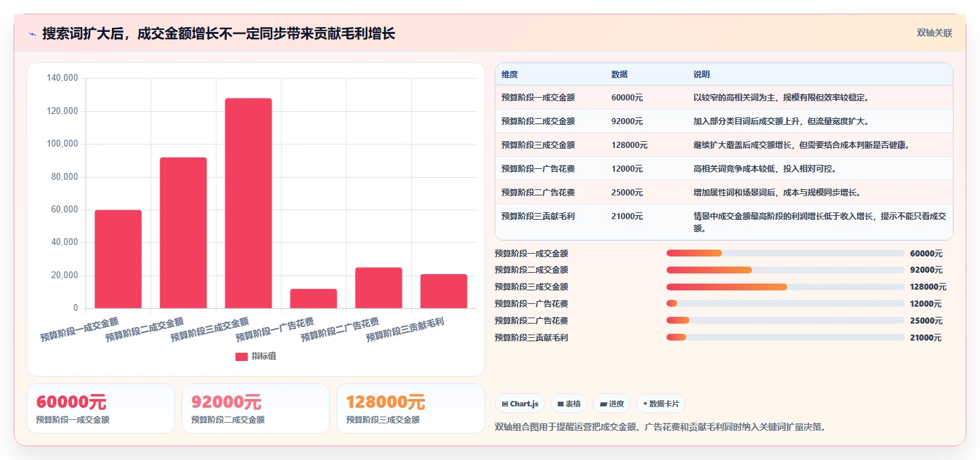
Task: Click table cell 128000元 in the 数据 column
Action: [629, 145]
